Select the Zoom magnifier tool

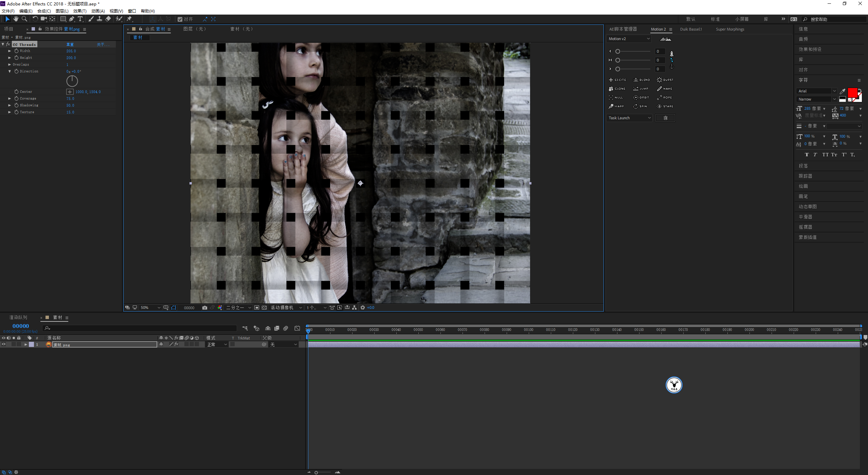click(24, 19)
